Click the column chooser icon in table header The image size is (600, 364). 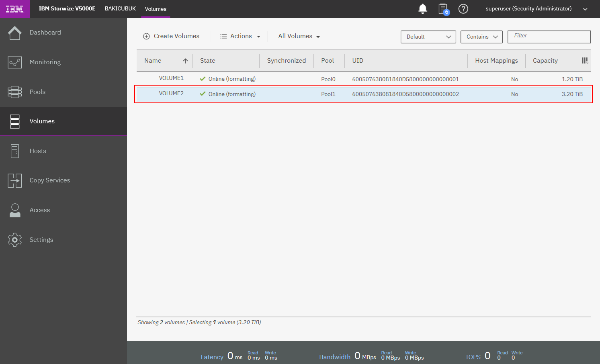tap(585, 61)
